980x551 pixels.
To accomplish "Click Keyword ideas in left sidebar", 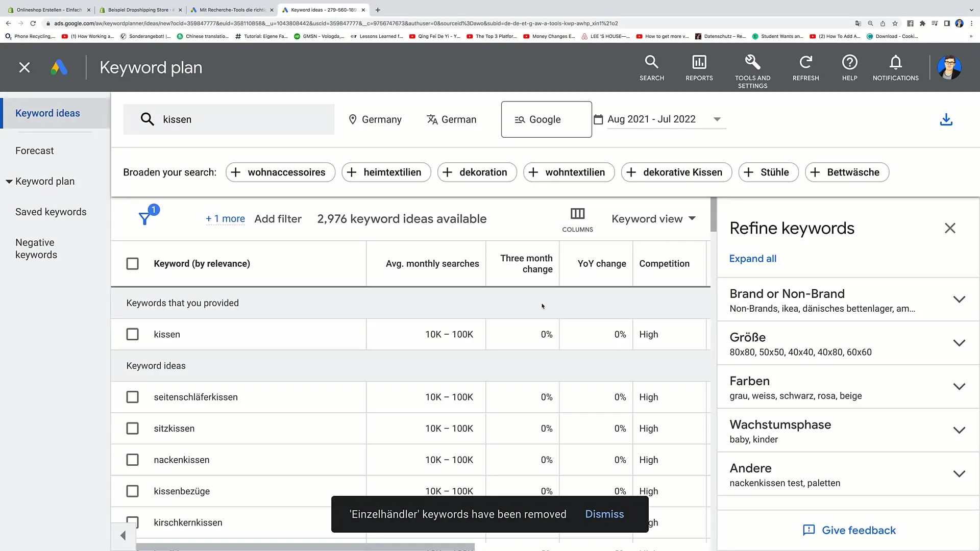I will pyautogui.click(x=47, y=113).
